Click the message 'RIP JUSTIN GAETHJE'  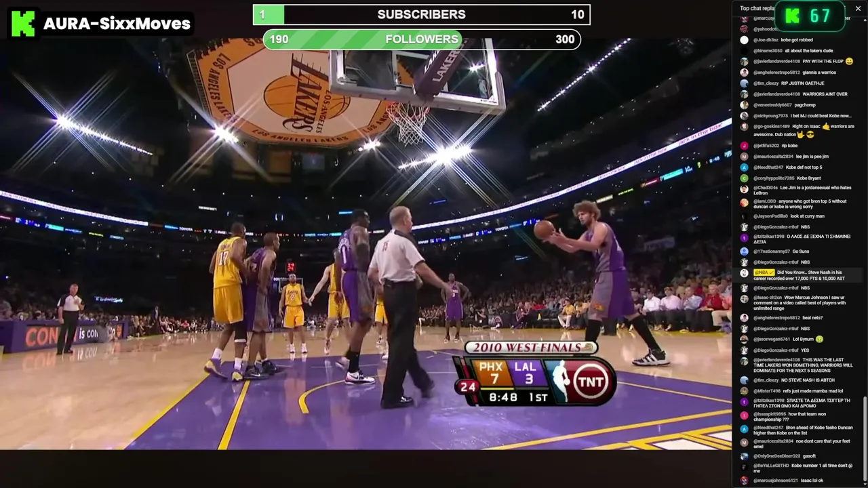pyautogui.click(x=802, y=83)
